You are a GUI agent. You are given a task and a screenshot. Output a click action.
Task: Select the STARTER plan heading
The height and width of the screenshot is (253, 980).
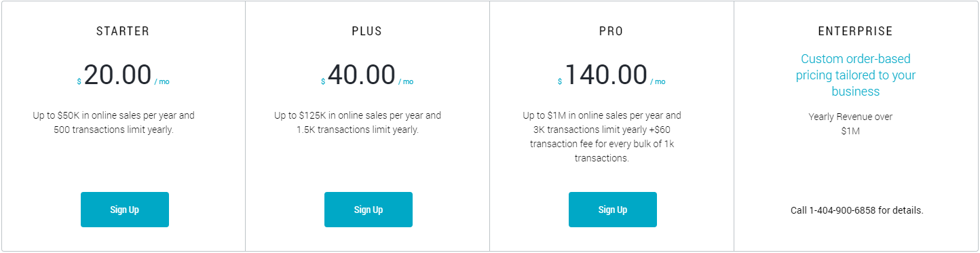123,31
